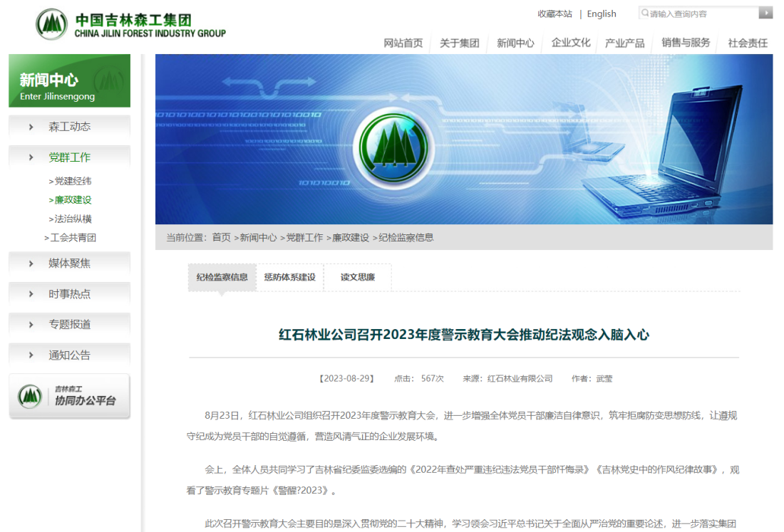Select 工会共青团 in the sidebar submenu

pos(72,238)
